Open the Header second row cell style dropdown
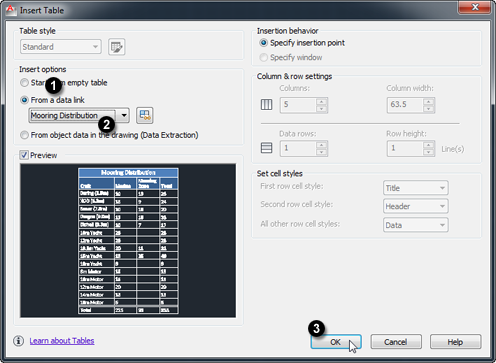The image size is (496, 363). point(416,206)
